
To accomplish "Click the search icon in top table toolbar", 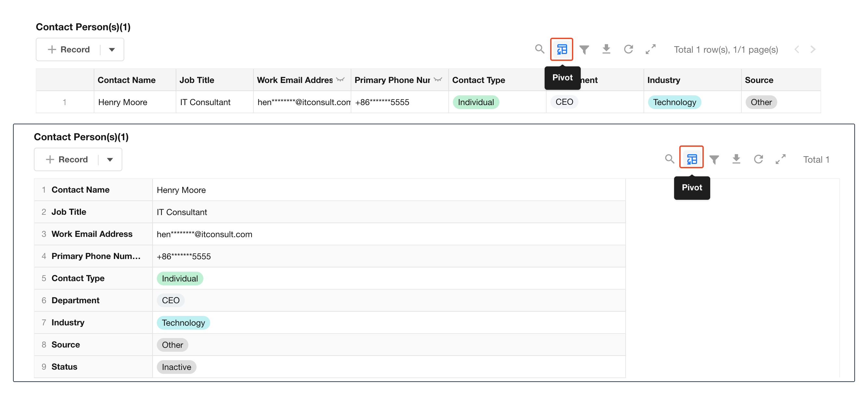I will [539, 49].
